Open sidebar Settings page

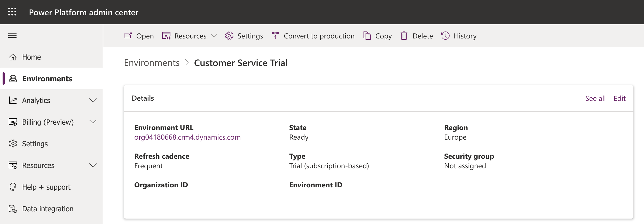(51, 143)
